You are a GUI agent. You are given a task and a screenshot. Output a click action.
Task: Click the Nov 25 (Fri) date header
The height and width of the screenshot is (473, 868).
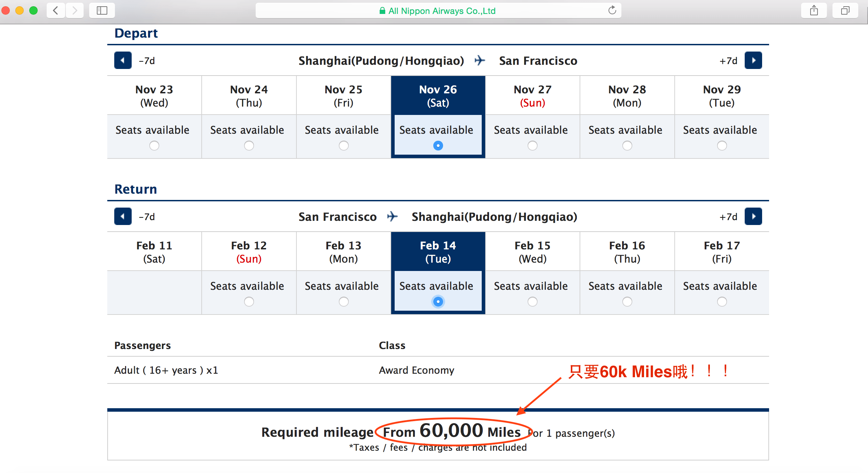[344, 96]
